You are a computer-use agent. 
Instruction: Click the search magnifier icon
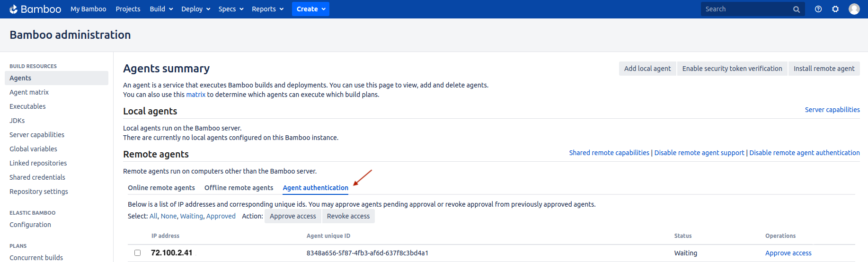[797, 9]
